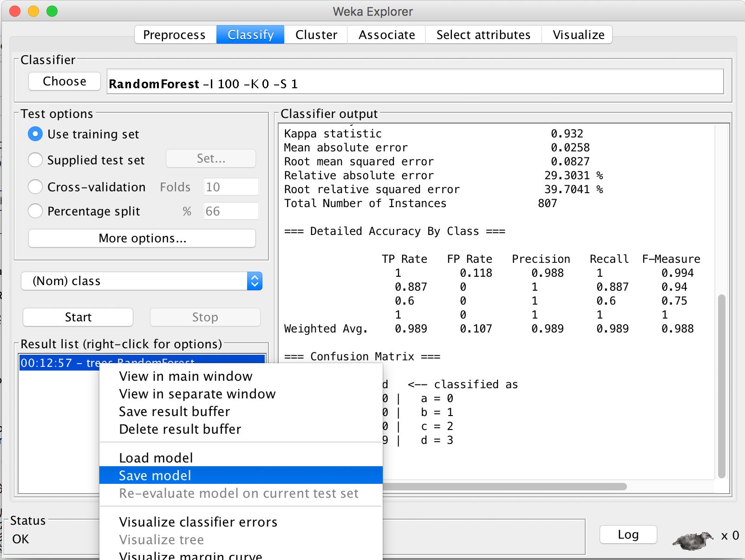Close the Weka Explorer window
The height and width of the screenshot is (560, 745).
point(15,11)
